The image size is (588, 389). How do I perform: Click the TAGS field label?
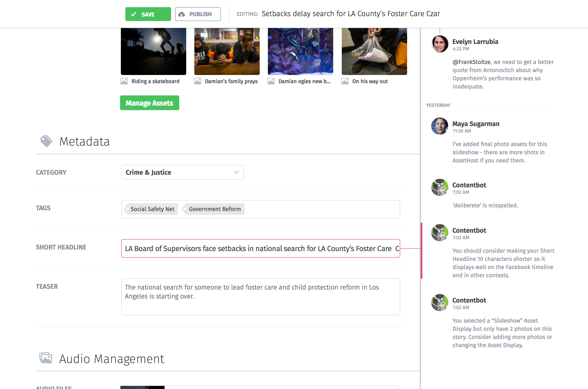tap(43, 208)
